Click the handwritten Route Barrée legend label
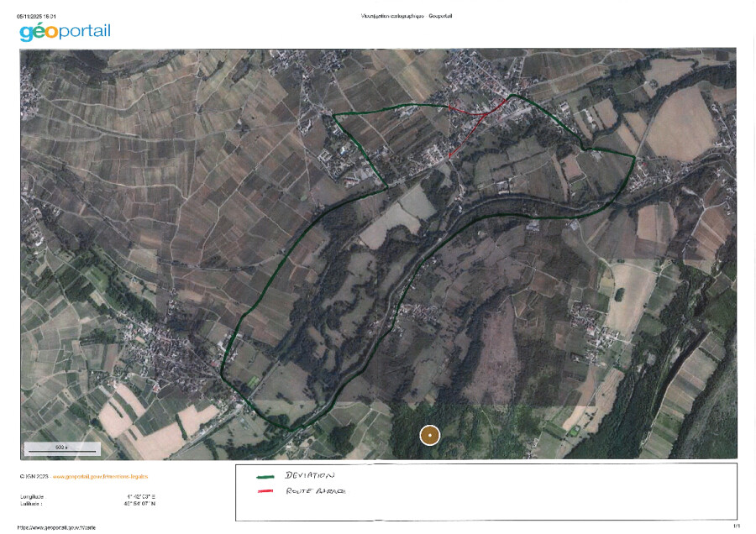 [x=315, y=491]
